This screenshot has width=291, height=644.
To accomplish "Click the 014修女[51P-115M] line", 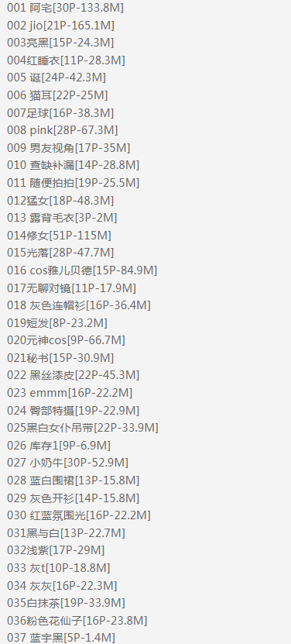I will [x=59, y=236].
